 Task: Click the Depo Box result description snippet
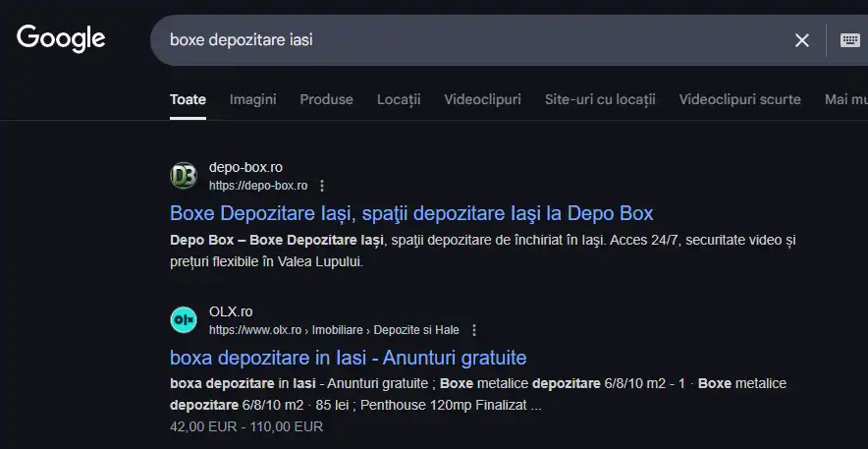click(x=483, y=252)
